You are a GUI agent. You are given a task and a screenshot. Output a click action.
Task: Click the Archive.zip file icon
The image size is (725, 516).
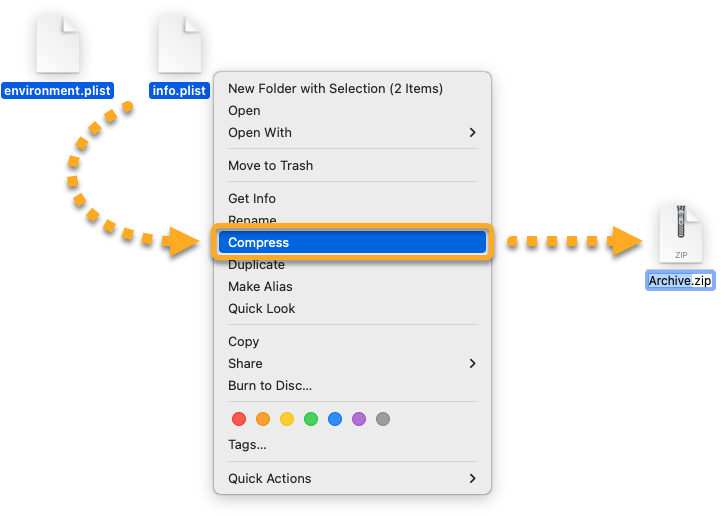681,234
